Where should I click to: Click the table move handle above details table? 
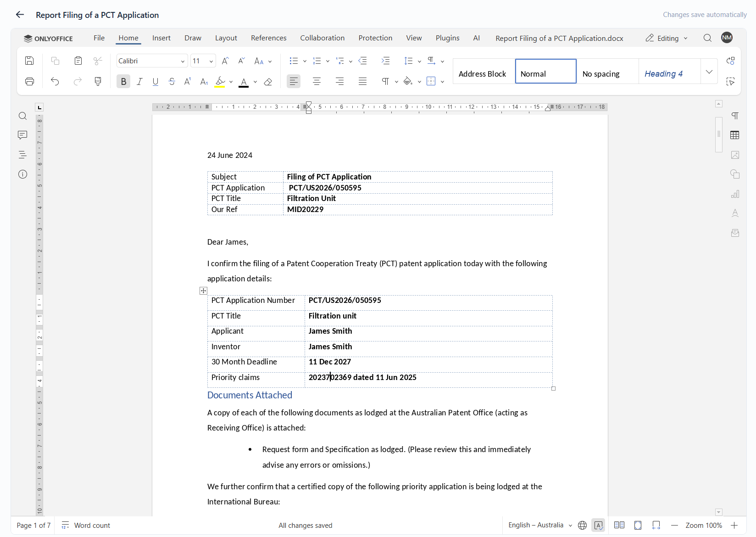click(204, 291)
